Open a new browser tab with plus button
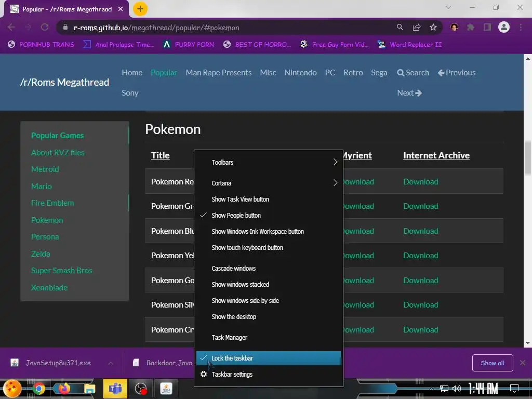 point(140,9)
